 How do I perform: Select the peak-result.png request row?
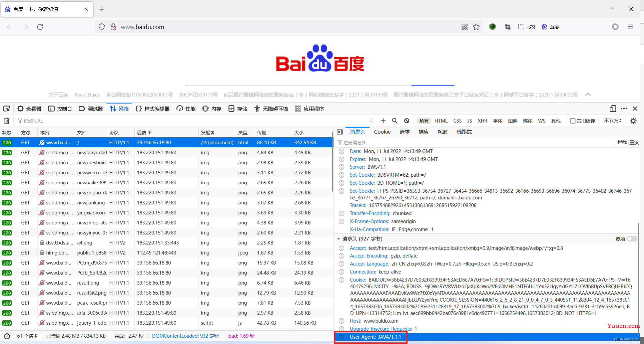click(166, 303)
